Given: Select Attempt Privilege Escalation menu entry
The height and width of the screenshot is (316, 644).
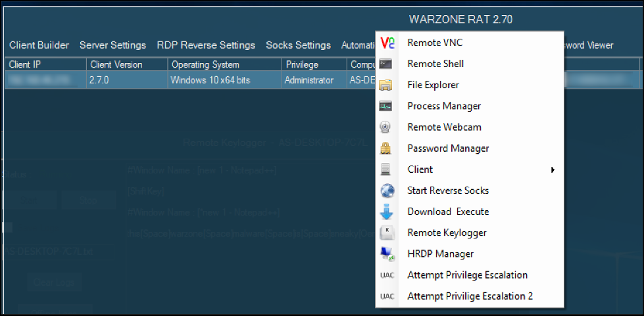Looking at the screenshot, I should [467, 275].
